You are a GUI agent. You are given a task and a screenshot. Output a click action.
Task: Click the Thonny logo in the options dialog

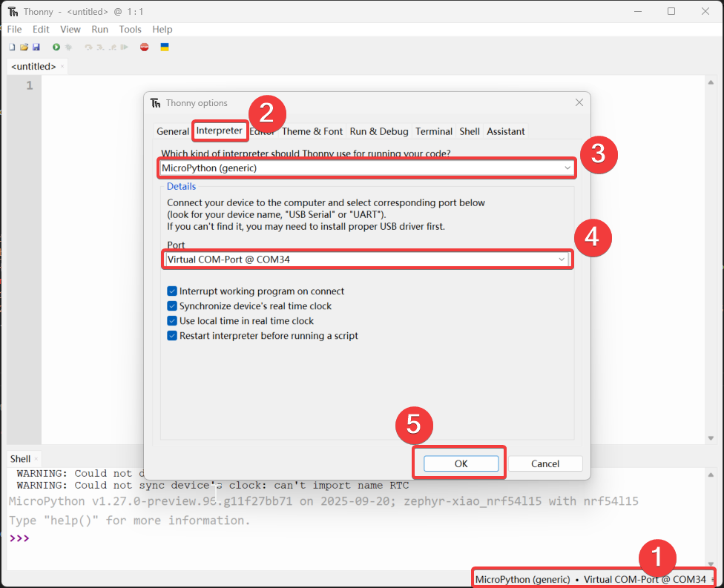(156, 103)
